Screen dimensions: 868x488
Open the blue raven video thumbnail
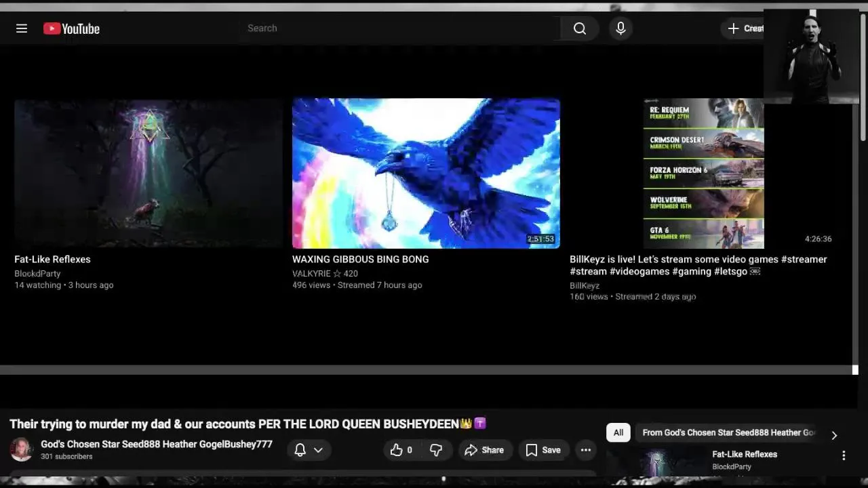coord(426,174)
